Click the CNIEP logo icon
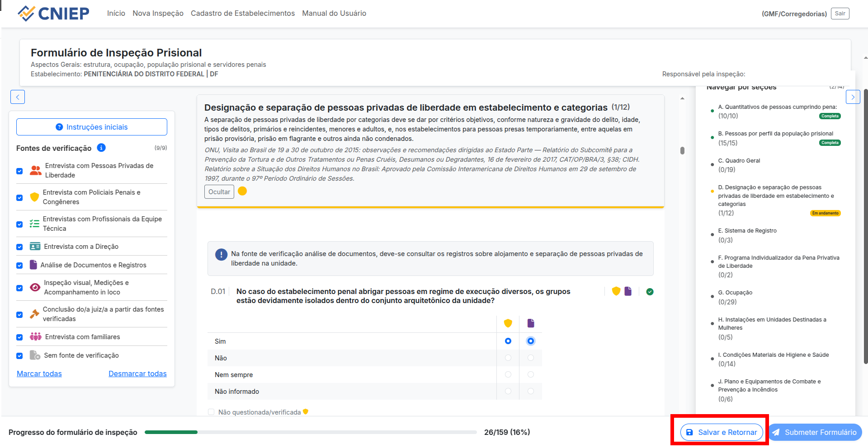 [27, 13]
